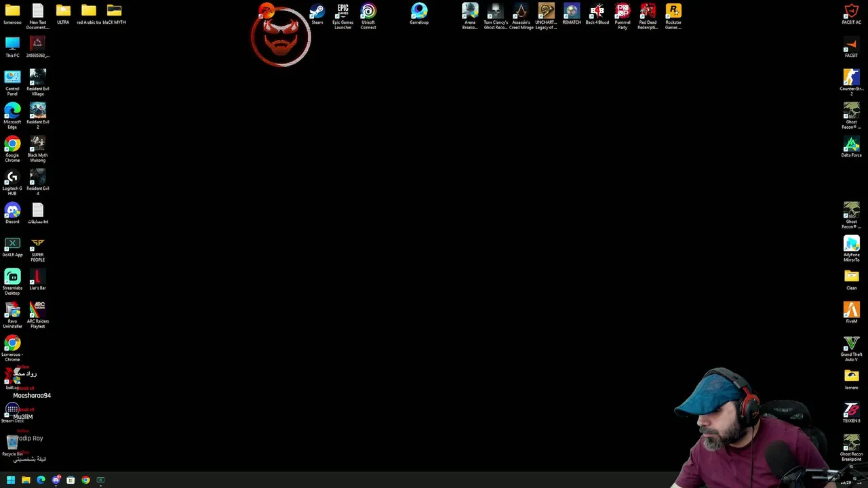Open the red Arabic tra folder

[89, 14]
